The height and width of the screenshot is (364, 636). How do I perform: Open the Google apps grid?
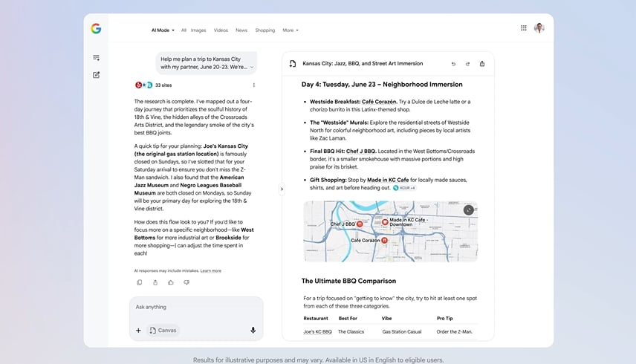524,28
